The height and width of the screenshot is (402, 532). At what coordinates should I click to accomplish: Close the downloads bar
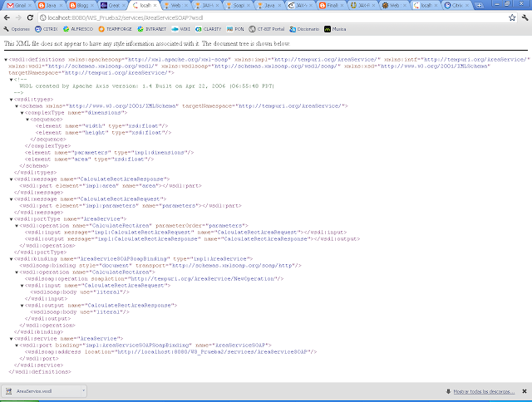(525, 391)
